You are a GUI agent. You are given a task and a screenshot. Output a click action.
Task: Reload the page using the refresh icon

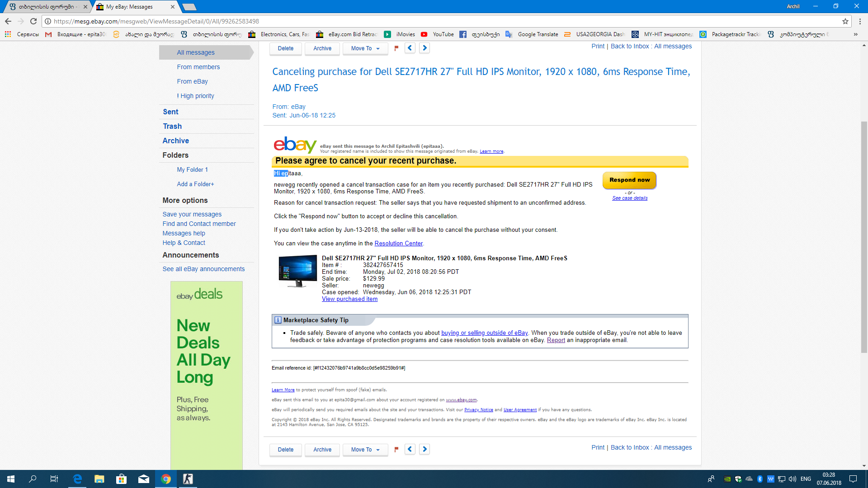click(x=33, y=21)
